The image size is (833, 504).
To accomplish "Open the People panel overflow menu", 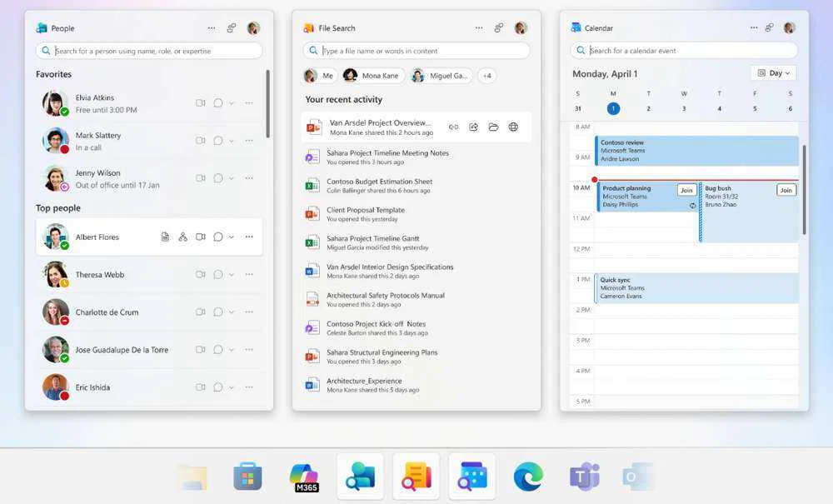I will pos(212,27).
